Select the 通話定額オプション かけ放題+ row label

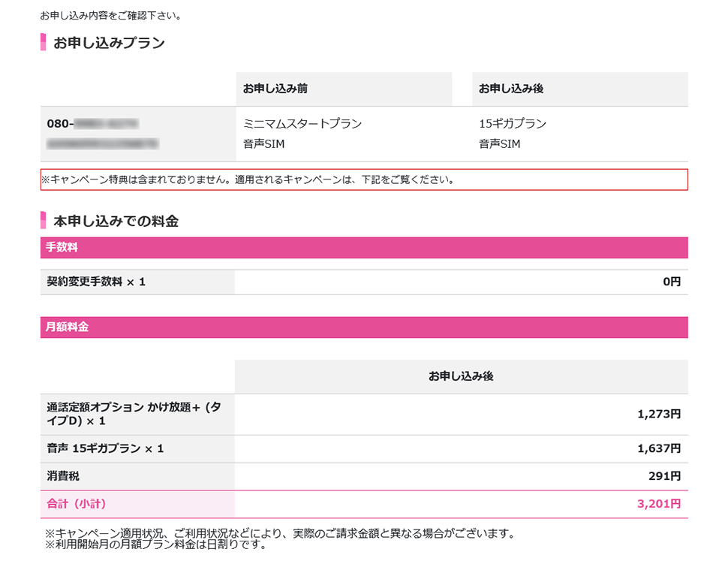[x=134, y=414]
